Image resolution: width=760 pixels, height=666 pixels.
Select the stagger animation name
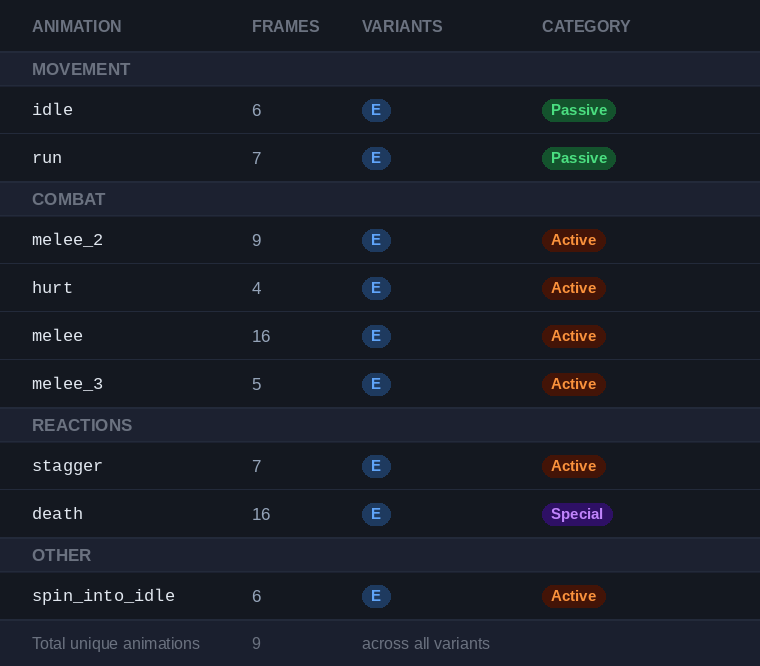point(67,466)
